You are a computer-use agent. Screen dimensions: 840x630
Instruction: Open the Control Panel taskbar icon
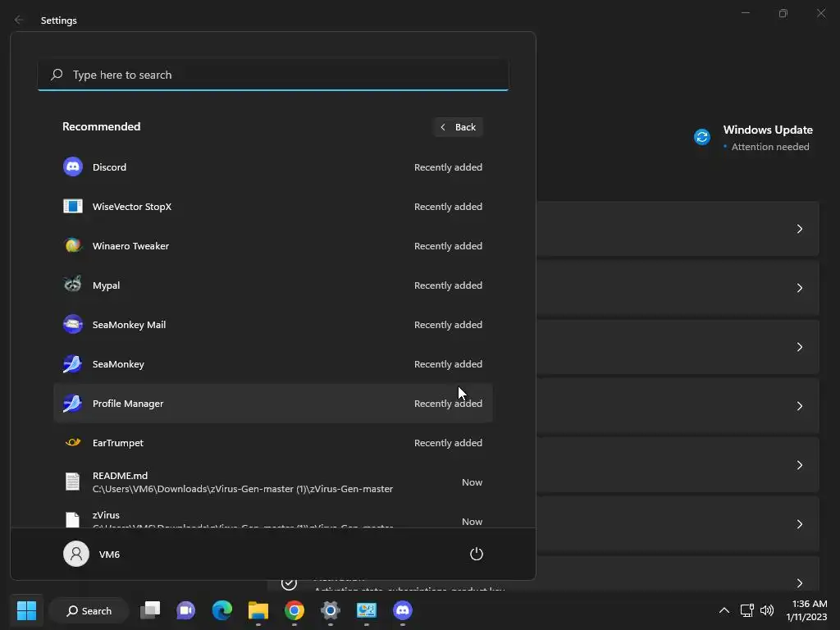367,610
